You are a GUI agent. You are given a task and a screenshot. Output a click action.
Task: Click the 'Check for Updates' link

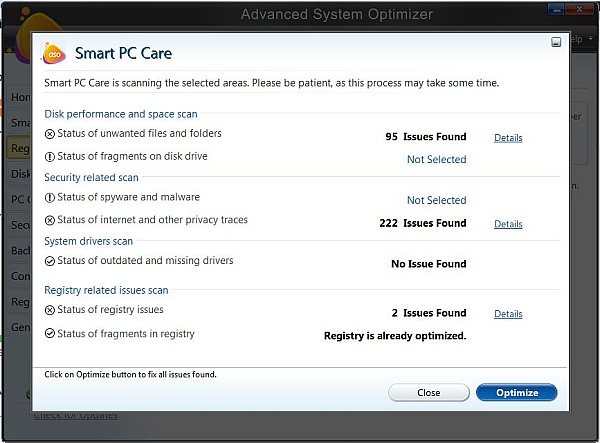coord(75,415)
